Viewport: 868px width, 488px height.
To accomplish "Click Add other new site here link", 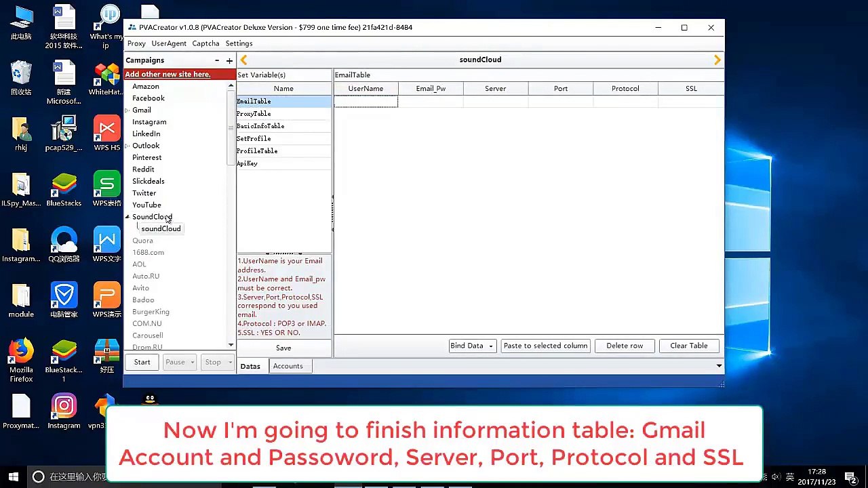I will [167, 74].
